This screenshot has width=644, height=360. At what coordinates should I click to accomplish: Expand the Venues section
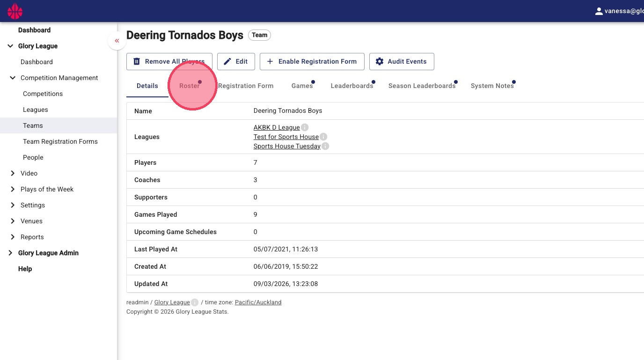point(13,221)
